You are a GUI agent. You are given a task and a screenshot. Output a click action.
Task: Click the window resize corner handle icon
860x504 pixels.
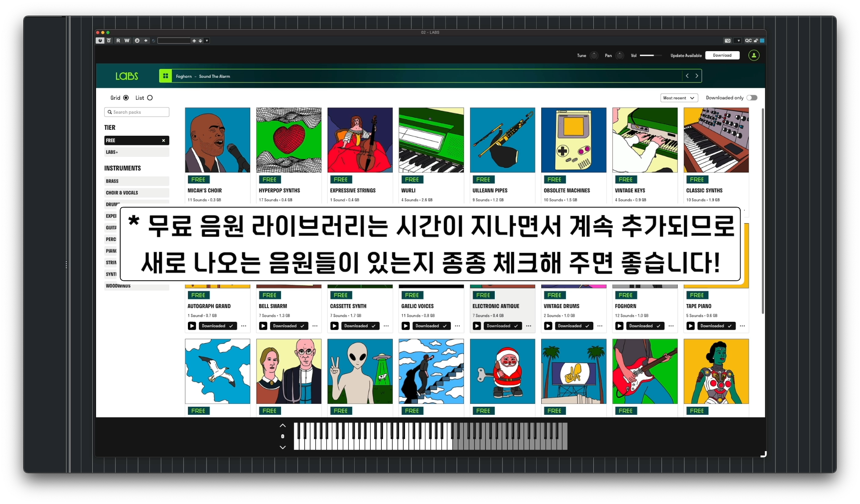pyautogui.click(x=764, y=454)
